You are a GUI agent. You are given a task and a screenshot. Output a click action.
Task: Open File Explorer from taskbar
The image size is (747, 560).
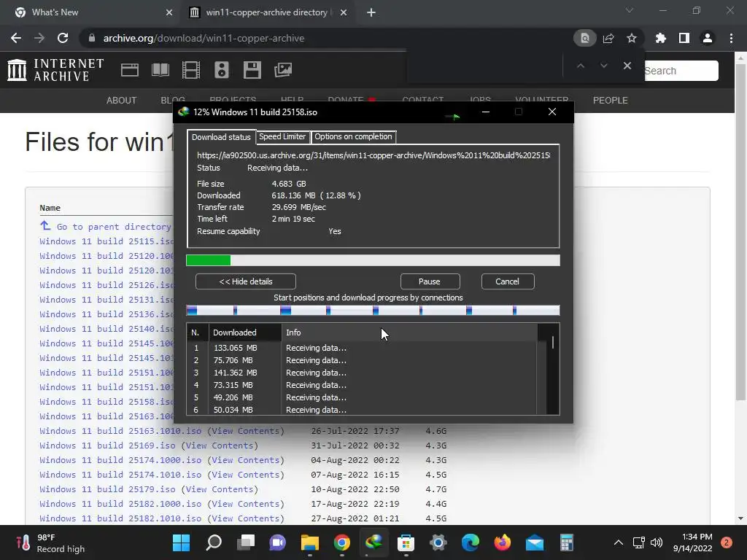309,542
